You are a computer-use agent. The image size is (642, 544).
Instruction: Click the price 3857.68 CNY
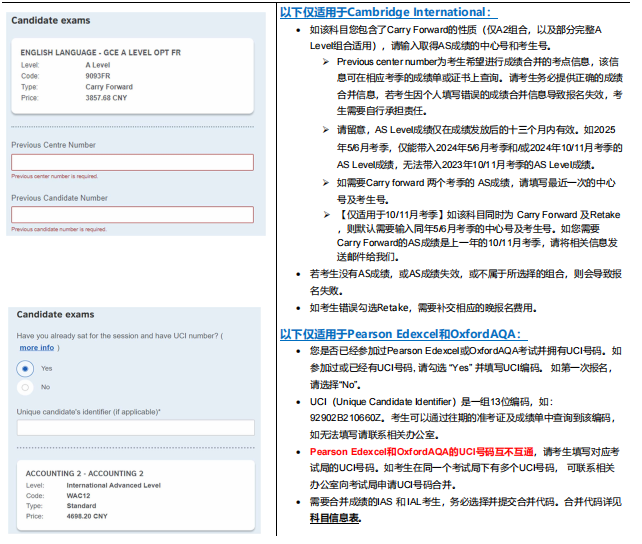click(106, 98)
